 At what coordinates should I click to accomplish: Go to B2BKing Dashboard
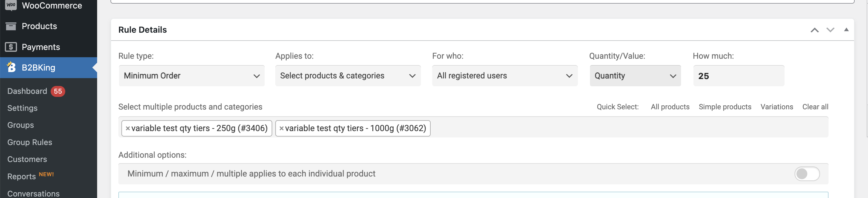point(27,91)
